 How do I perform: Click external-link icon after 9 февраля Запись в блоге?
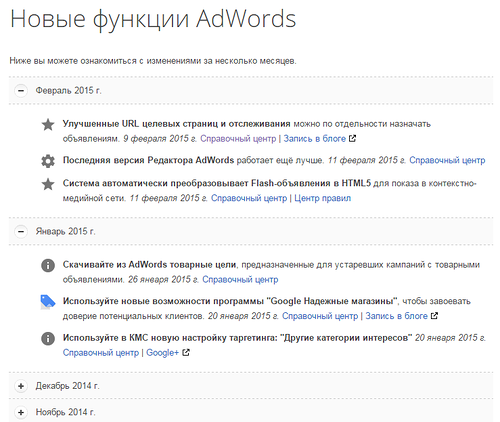[353, 138]
